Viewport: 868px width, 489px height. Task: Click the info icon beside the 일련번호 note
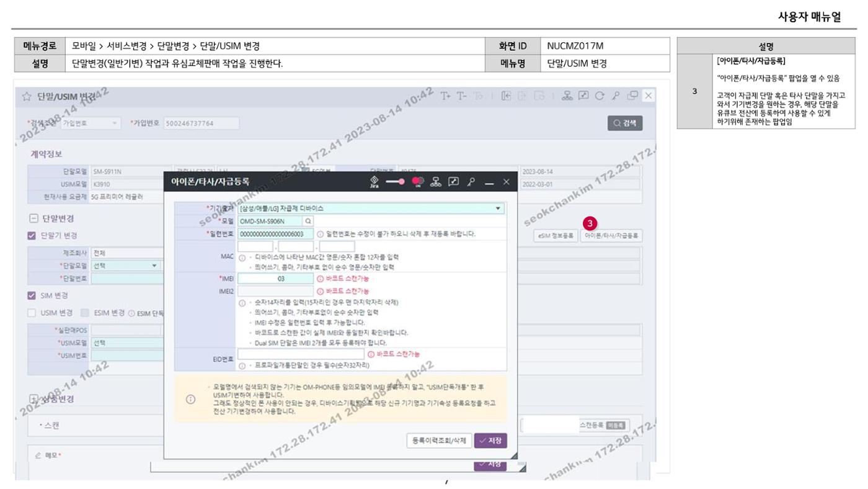coord(321,234)
